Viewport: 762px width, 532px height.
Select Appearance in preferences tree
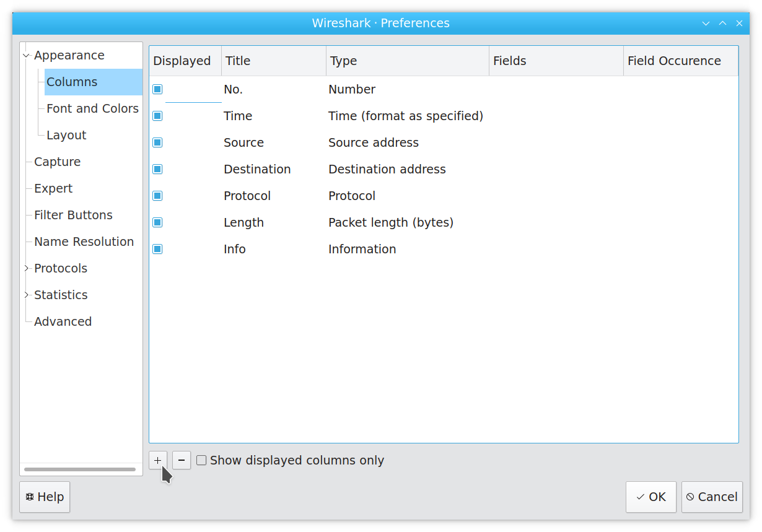69,55
